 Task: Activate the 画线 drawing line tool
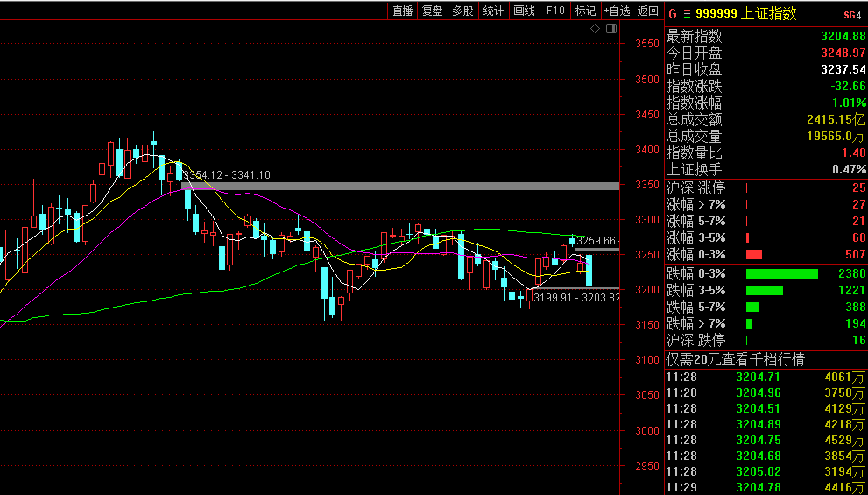[524, 11]
